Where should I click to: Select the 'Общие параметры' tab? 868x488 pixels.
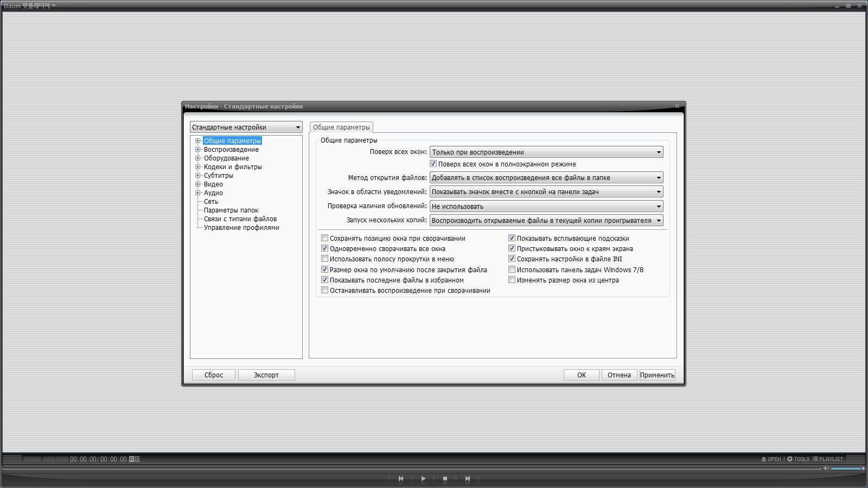pyautogui.click(x=341, y=127)
